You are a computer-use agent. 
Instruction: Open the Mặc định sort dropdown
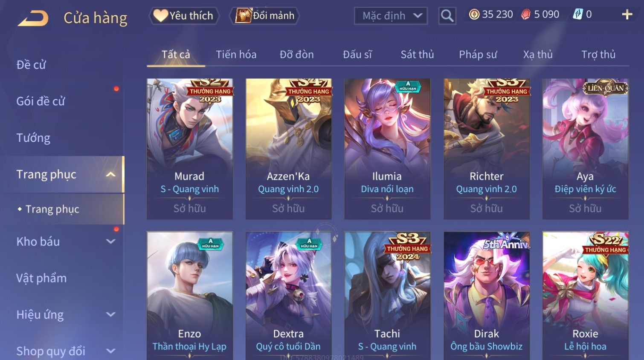coord(391,16)
